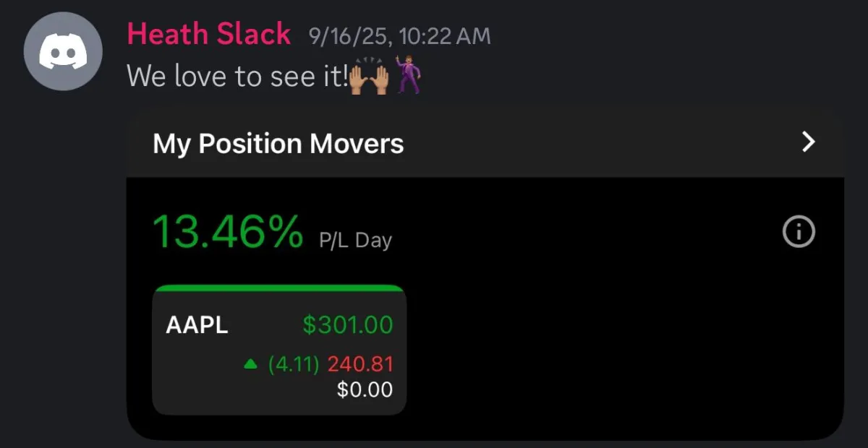
Task: Click the green bar atop the AAPL card
Action: pyautogui.click(x=279, y=288)
